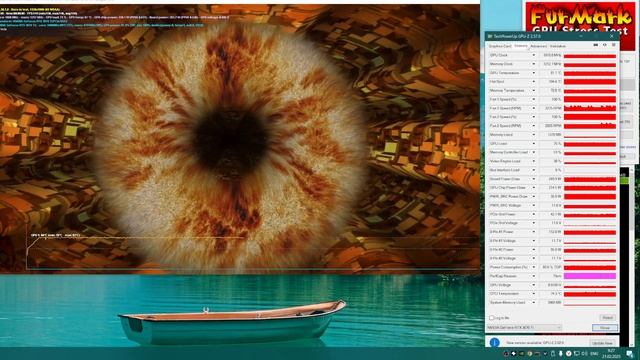
Task: Click the volume icon in system tray
Action: click(584, 353)
